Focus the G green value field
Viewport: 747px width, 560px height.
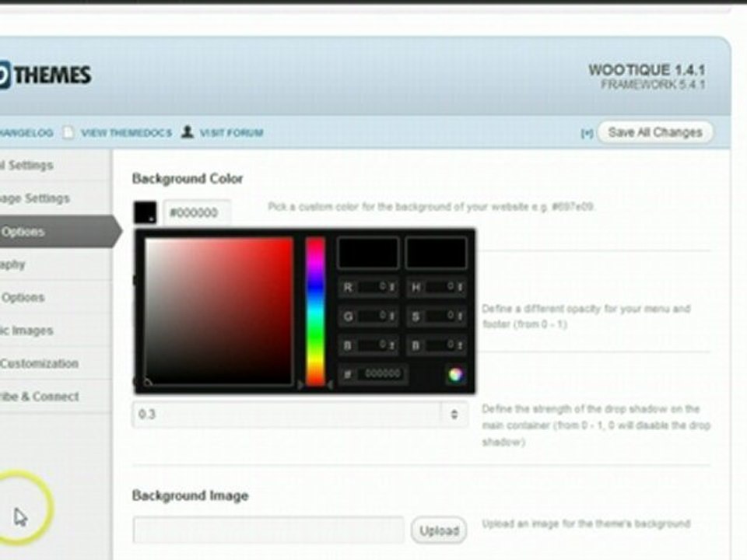click(x=368, y=317)
